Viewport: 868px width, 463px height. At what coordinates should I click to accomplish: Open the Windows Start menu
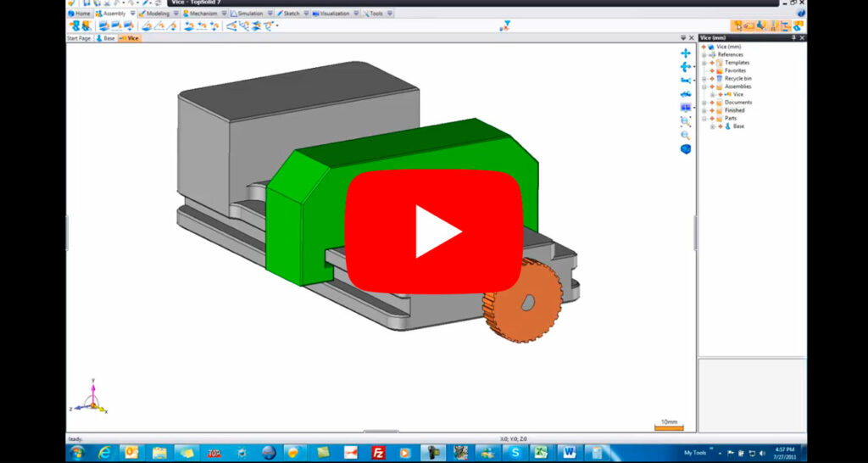pyautogui.click(x=77, y=453)
